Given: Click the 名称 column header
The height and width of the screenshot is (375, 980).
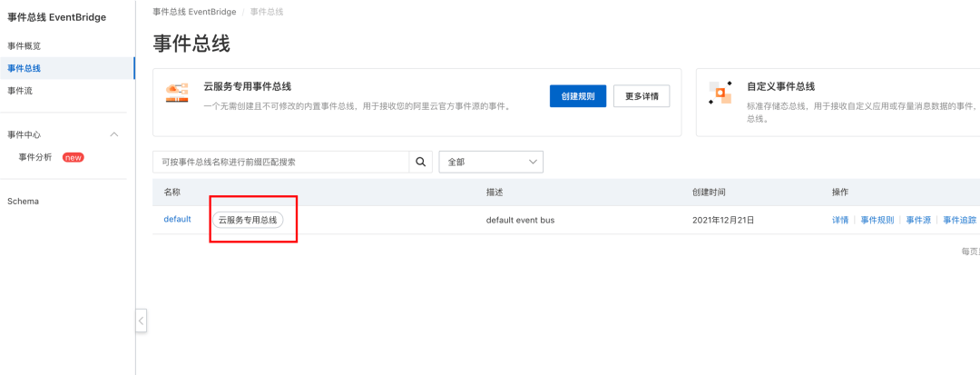Looking at the screenshot, I should tap(171, 192).
